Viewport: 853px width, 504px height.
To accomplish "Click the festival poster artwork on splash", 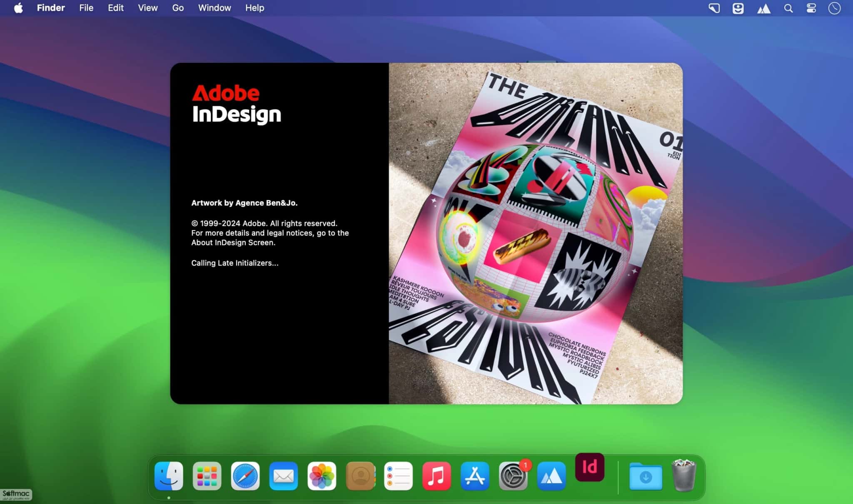I will click(x=536, y=233).
